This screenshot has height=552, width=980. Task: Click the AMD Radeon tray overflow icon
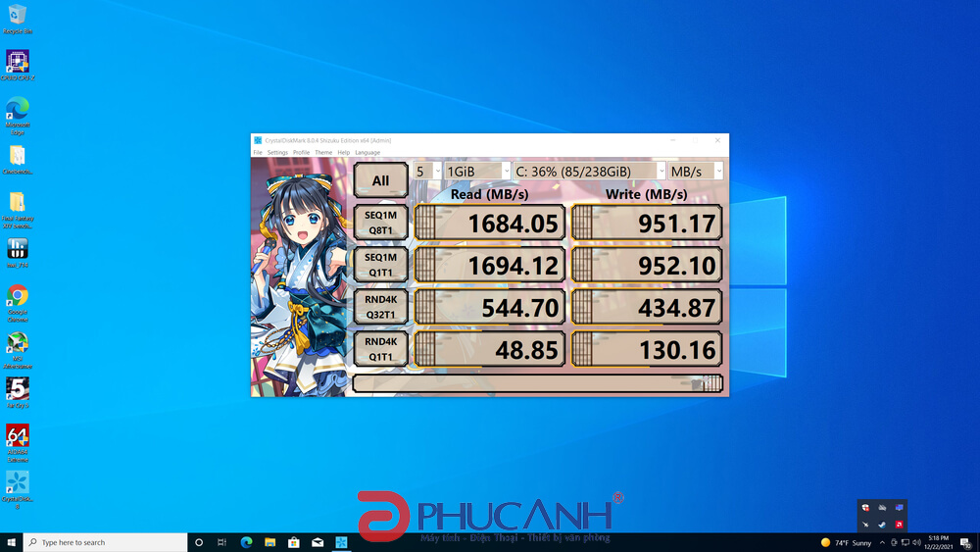coord(899,525)
